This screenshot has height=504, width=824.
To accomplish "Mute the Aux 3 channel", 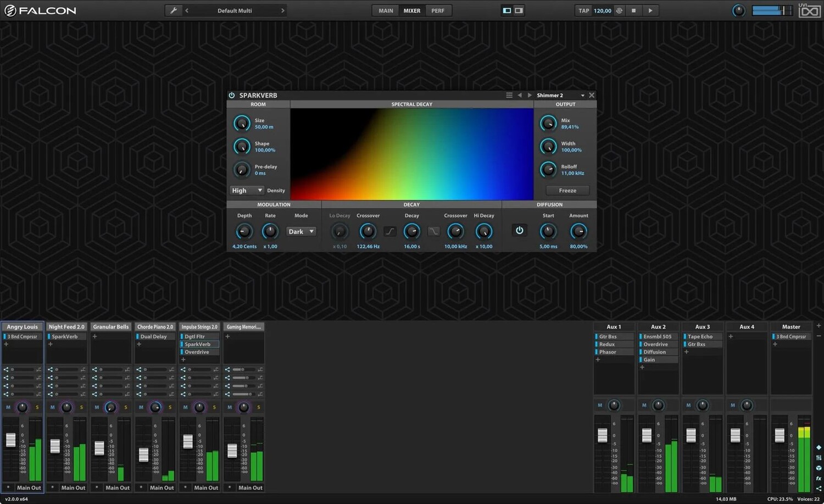I will (x=688, y=405).
